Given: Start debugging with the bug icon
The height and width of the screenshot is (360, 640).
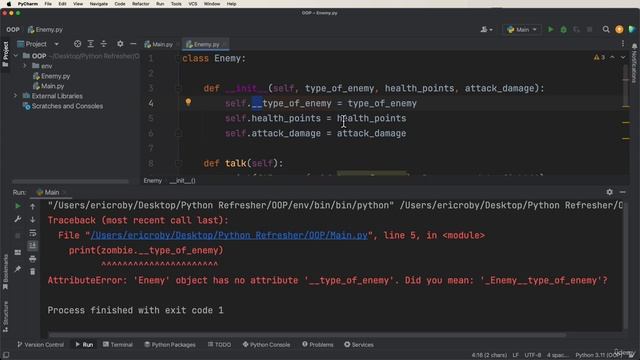Looking at the screenshot, I should pos(563,29).
